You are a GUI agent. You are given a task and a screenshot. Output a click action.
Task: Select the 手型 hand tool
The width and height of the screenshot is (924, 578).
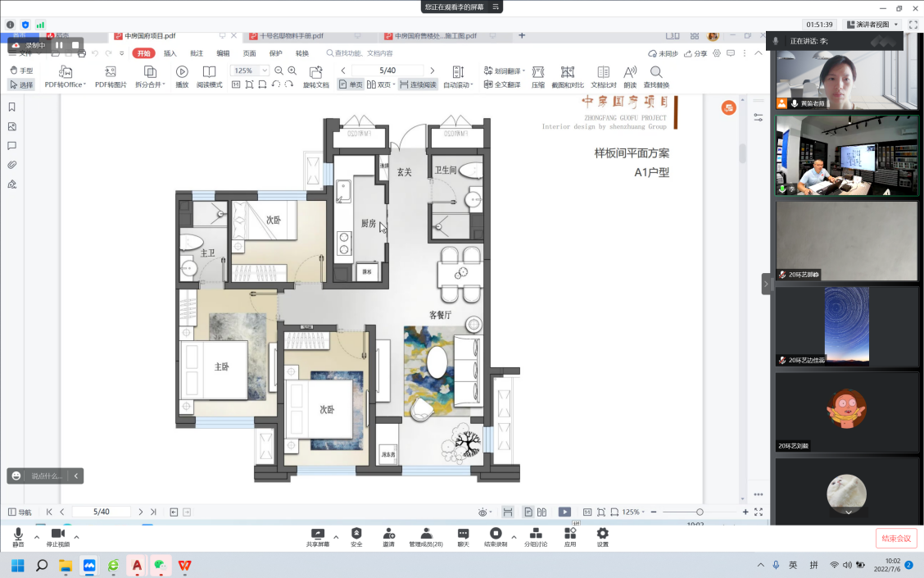tap(21, 71)
